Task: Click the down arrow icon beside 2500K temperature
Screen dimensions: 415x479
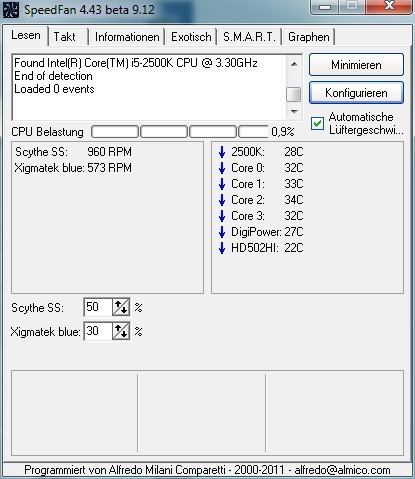Action: 222,152
